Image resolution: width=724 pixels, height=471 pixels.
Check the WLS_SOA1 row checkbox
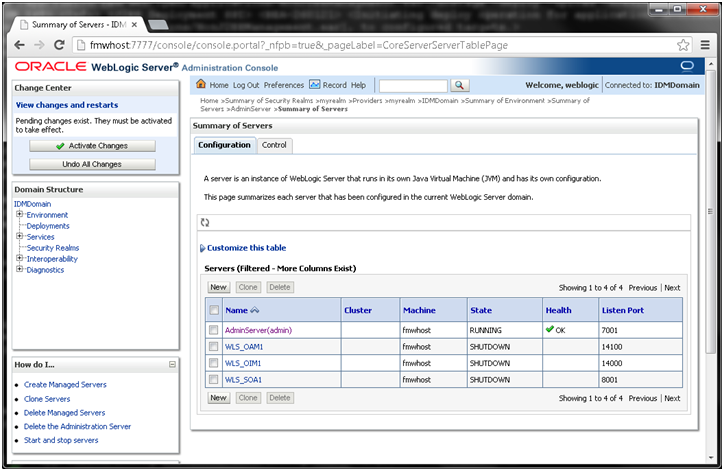(213, 379)
